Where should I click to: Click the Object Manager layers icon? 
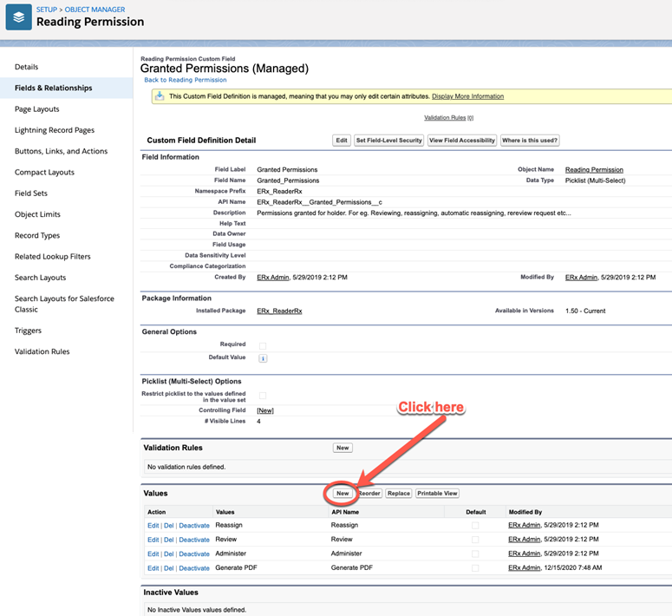click(x=18, y=17)
